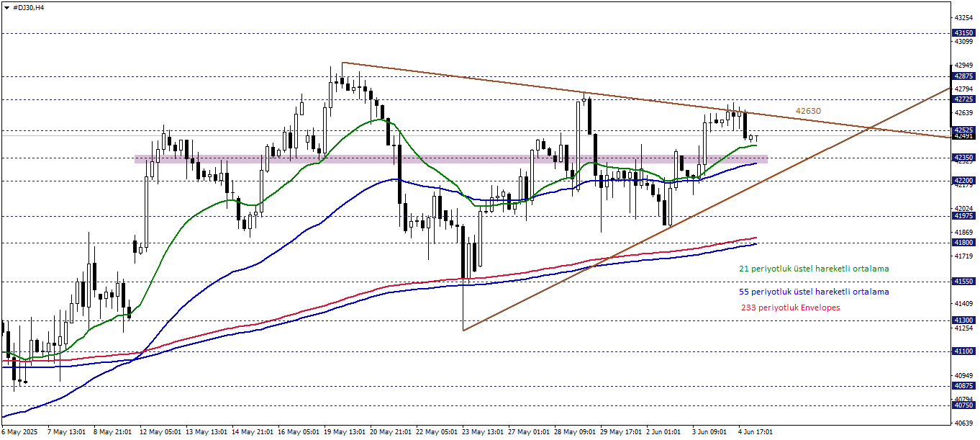Click the 55 periyotluk üstel hareketli ortalama label
Viewport: 980px width, 440px height.
(814, 292)
